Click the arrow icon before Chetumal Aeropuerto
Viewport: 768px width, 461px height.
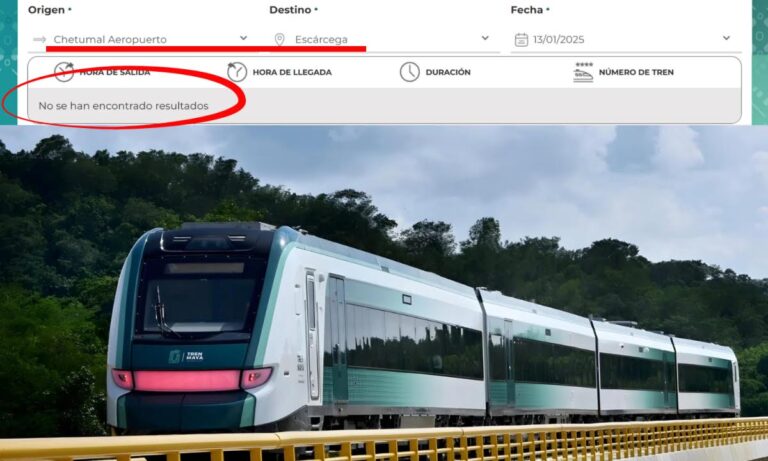(x=40, y=39)
